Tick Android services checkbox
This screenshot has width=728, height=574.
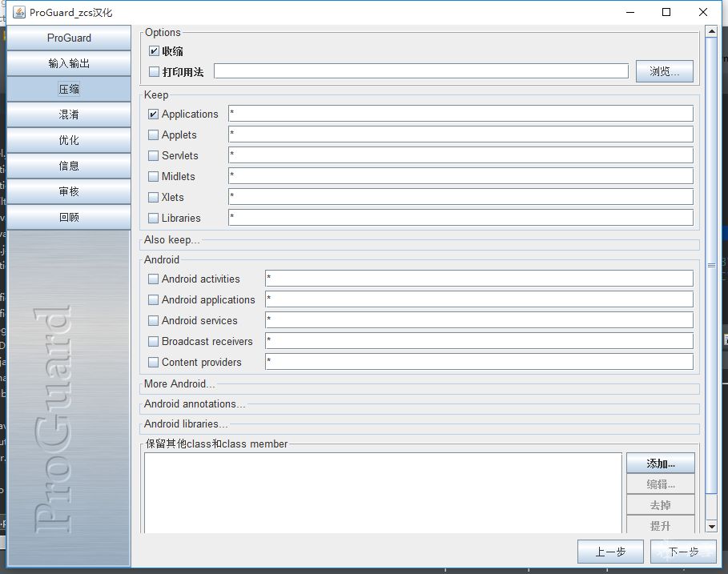153,321
